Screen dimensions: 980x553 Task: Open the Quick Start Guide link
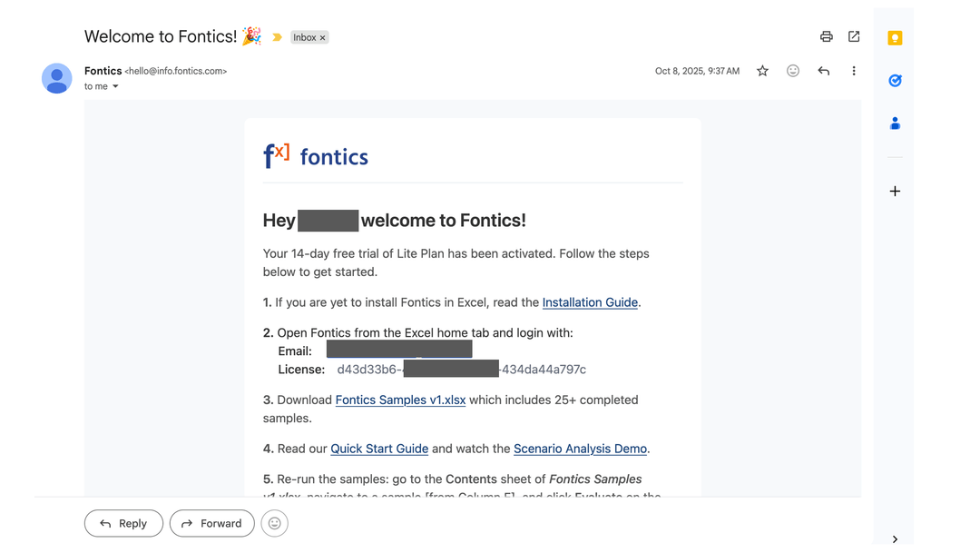pyautogui.click(x=379, y=449)
